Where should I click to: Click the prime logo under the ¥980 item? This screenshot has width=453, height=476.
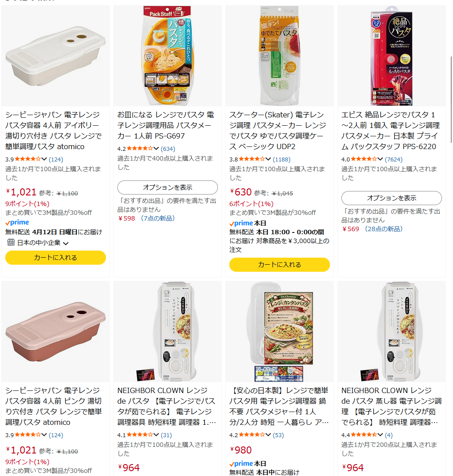click(241, 464)
